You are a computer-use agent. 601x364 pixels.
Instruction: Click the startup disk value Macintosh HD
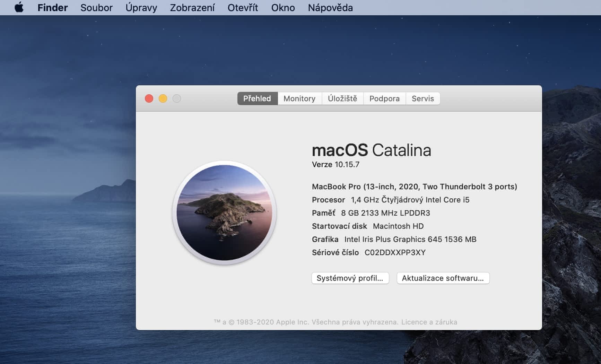pyautogui.click(x=398, y=226)
